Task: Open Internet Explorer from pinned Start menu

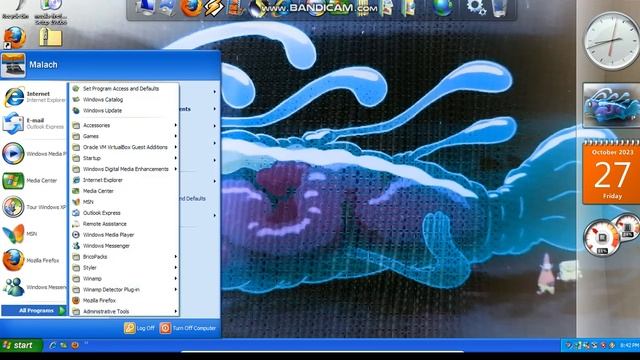Action: tap(34, 97)
